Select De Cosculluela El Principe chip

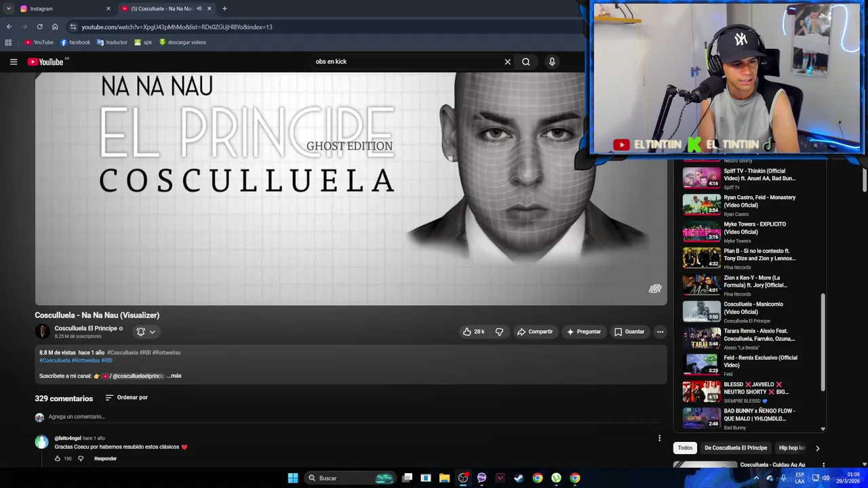(x=736, y=448)
